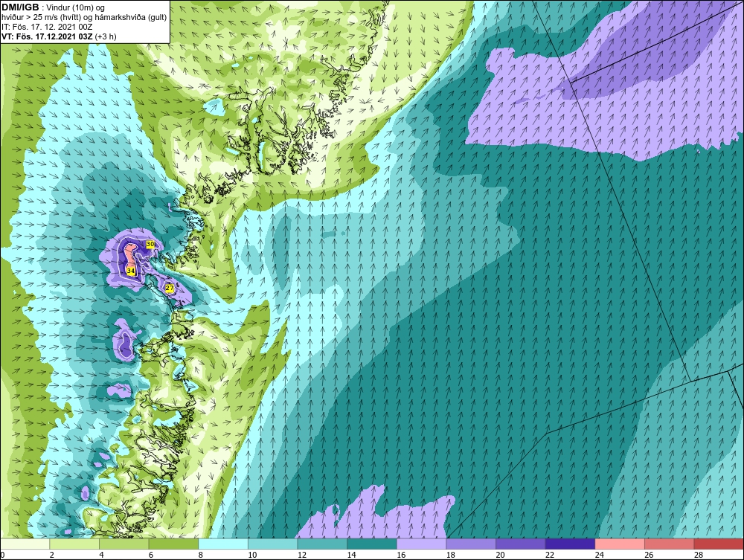Screen dimensions: 744x560
Task: Click the 'VT: Fös. 17.12.2021 03Z' line
Action: click(x=47, y=36)
